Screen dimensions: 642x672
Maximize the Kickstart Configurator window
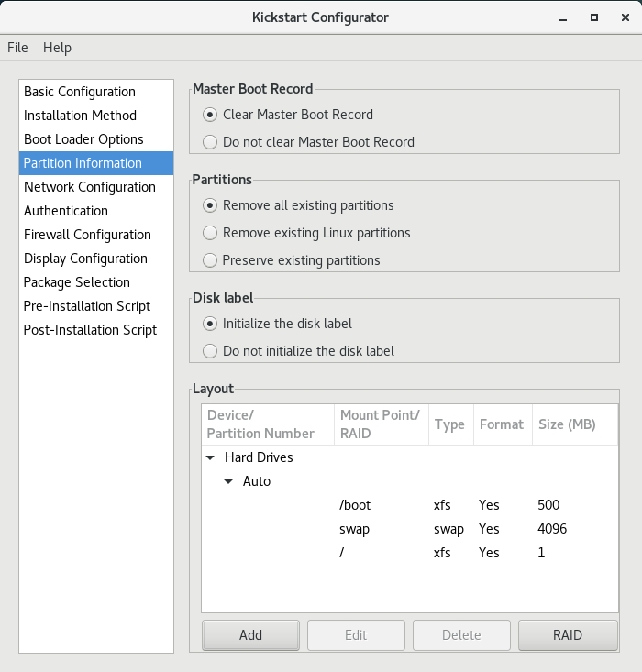tap(594, 17)
